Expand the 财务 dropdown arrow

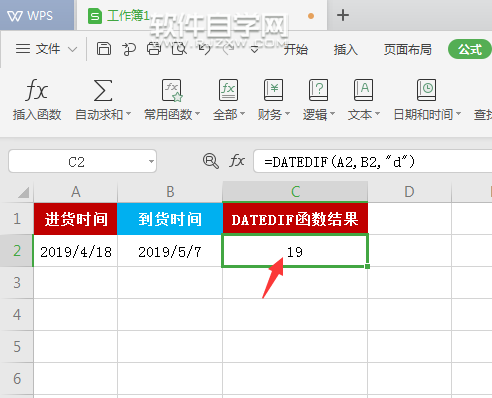[287, 114]
